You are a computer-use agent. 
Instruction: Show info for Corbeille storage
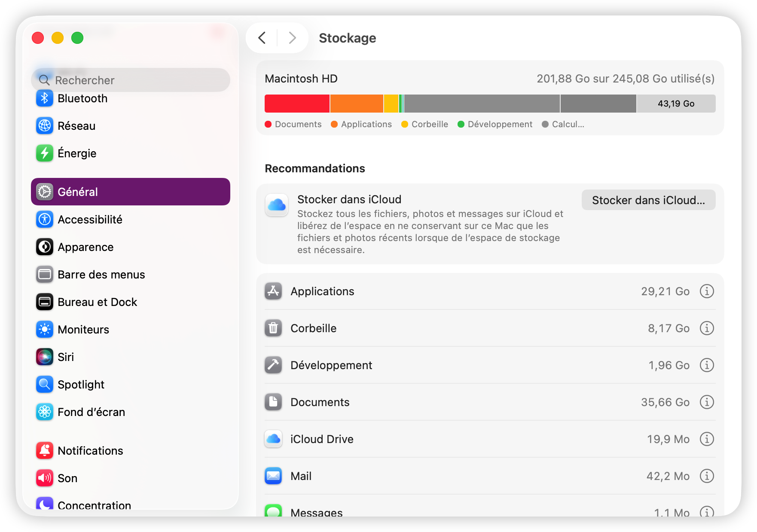pos(707,328)
